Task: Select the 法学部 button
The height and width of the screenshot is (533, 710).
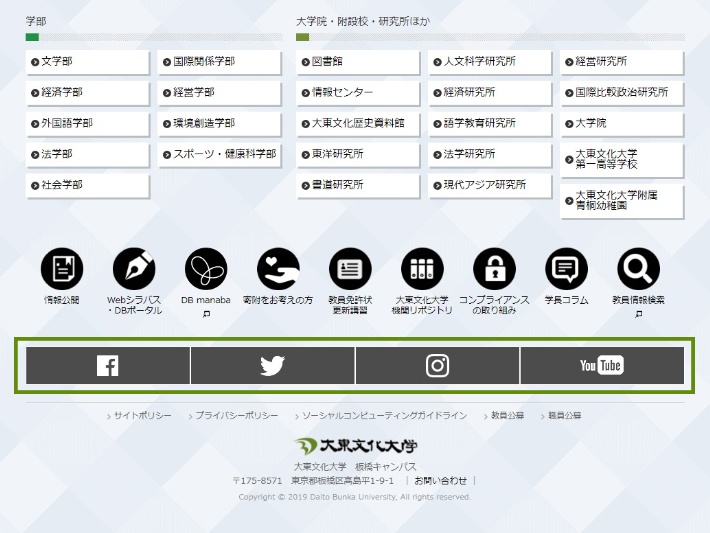Action: pos(87,154)
